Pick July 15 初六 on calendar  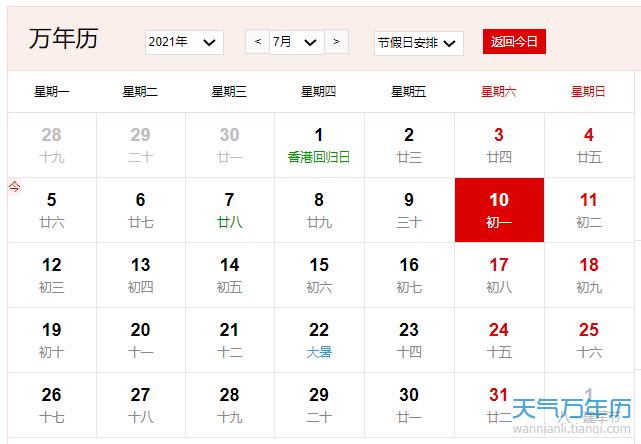click(x=319, y=275)
